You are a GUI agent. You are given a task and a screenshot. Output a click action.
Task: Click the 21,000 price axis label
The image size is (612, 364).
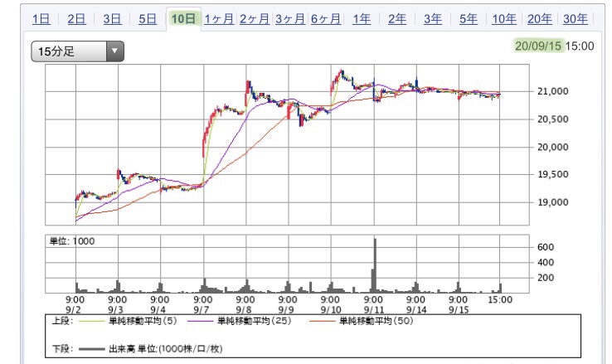pos(552,91)
